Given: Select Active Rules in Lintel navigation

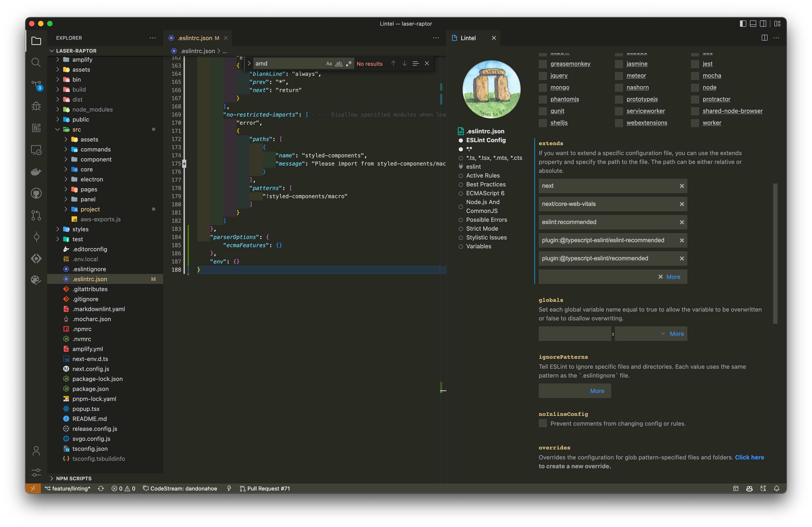Looking at the screenshot, I should 483,176.
